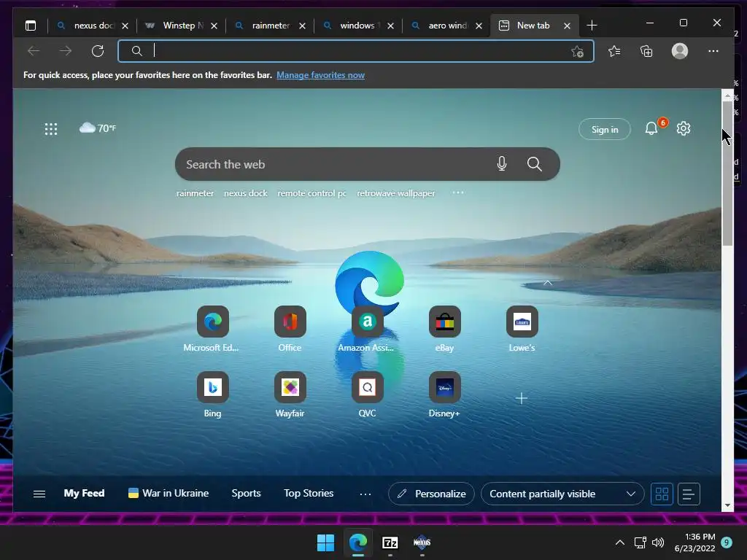Open a new tab with plus button

pyautogui.click(x=592, y=26)
